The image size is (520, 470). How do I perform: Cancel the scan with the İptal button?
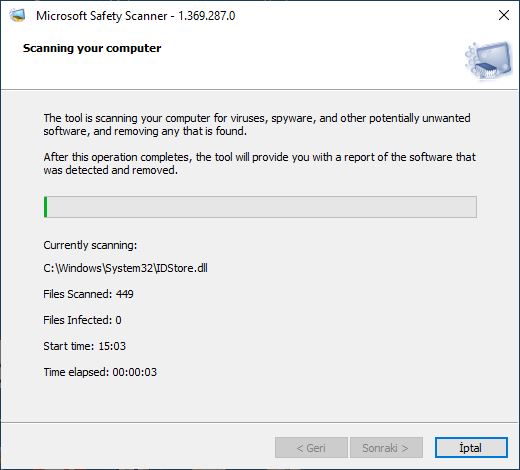point(471,447)
